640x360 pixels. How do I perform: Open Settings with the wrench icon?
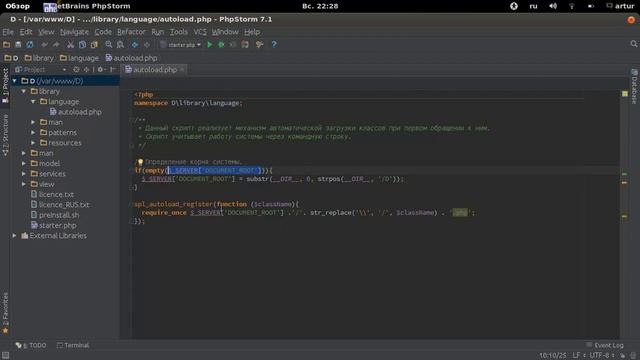coord(259,45)
